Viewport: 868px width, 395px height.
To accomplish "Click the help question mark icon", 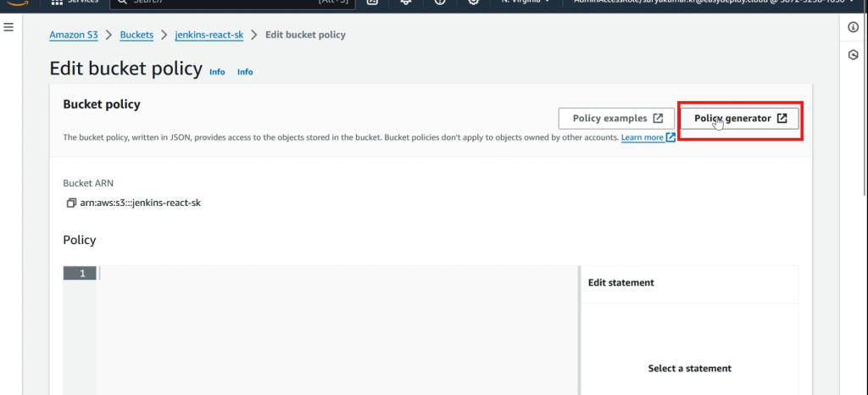I will (440, 3).
